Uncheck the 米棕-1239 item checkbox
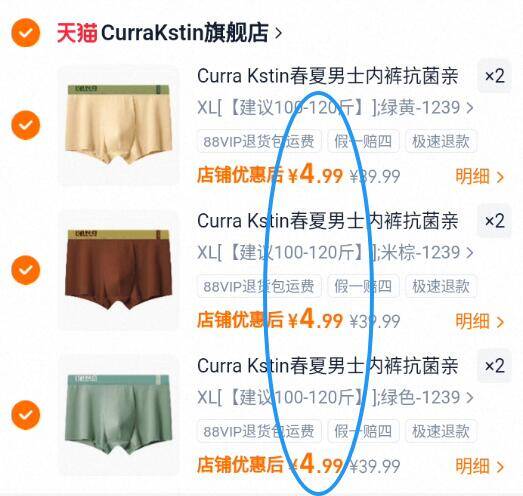 [26, 270]
